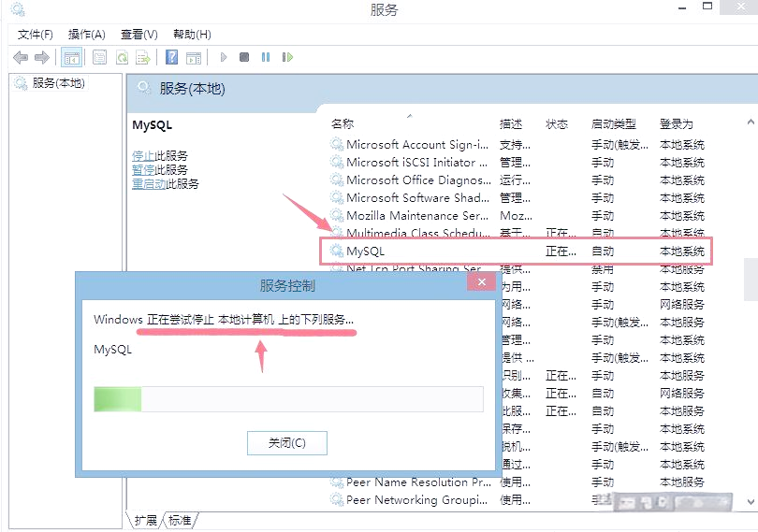Select Mozilla Maintenance Service row
This screenshot has width=758, height=532.
pyautogui.click(x=517, y=215)
